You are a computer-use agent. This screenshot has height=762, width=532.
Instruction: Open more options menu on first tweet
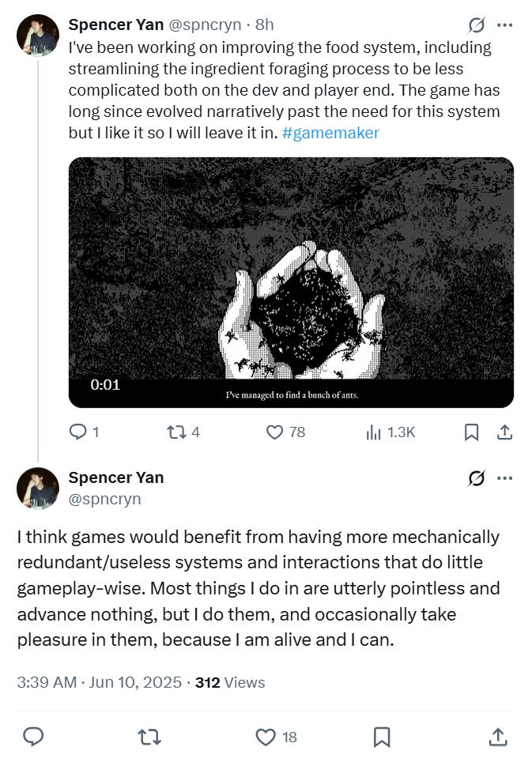pos(504,25)
